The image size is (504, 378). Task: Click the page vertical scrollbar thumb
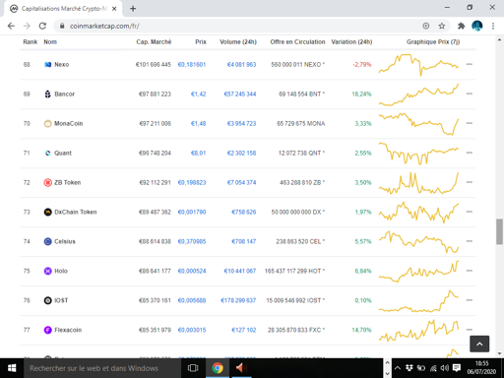coord(499,232)
